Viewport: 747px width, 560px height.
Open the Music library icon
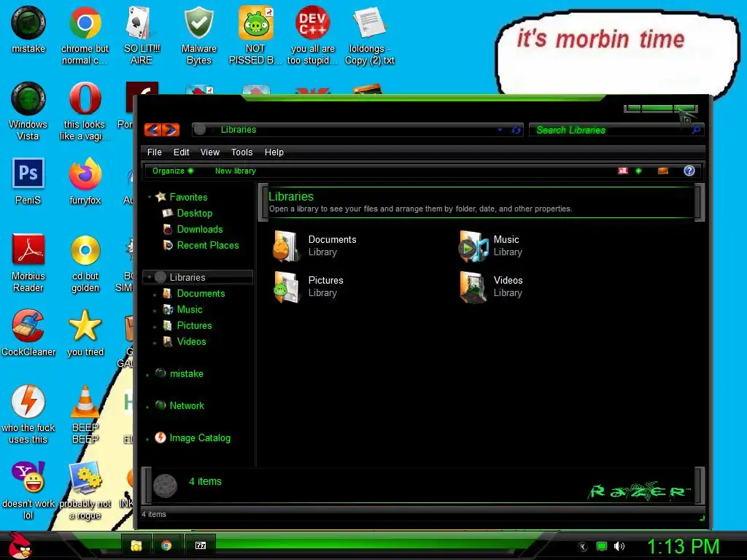[x=473, y=246]
